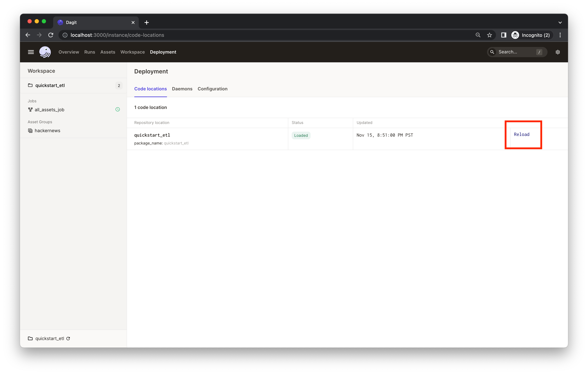Click the Dagster logo icon
This screenshot has width=588, height=374.
coord(45,52)
